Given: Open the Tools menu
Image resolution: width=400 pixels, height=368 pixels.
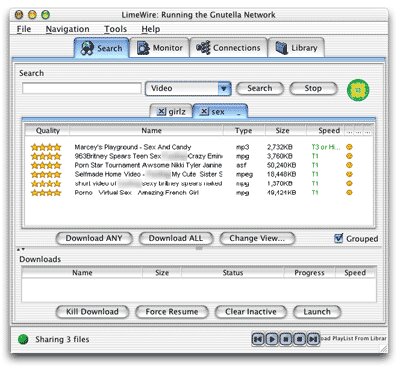Looking at the screenshot, I should (x=115, y=29).
